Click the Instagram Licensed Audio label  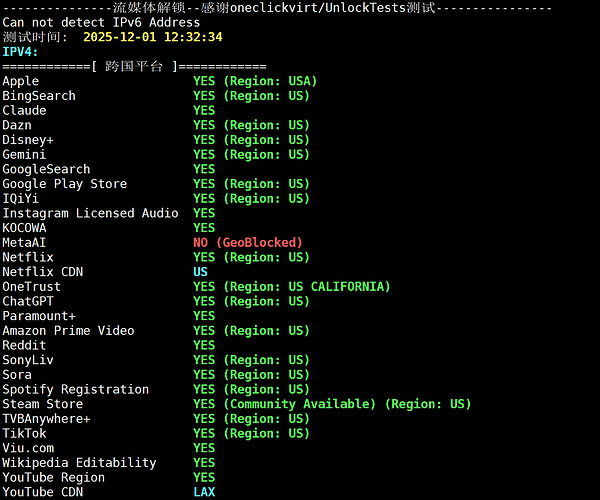(90, 213)
